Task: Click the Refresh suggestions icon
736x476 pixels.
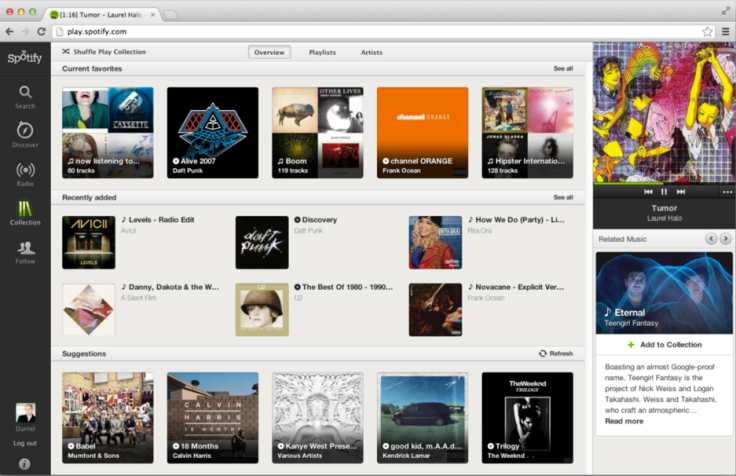Action: (543, 353)
